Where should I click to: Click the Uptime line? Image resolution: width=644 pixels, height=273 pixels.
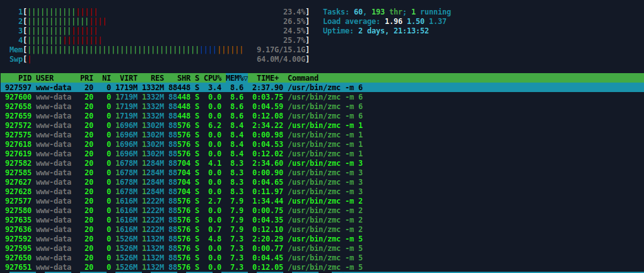376,31
